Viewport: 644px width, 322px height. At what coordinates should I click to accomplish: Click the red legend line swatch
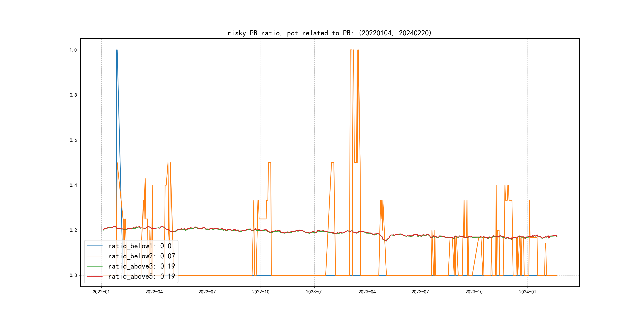click(x=94, y=276)
